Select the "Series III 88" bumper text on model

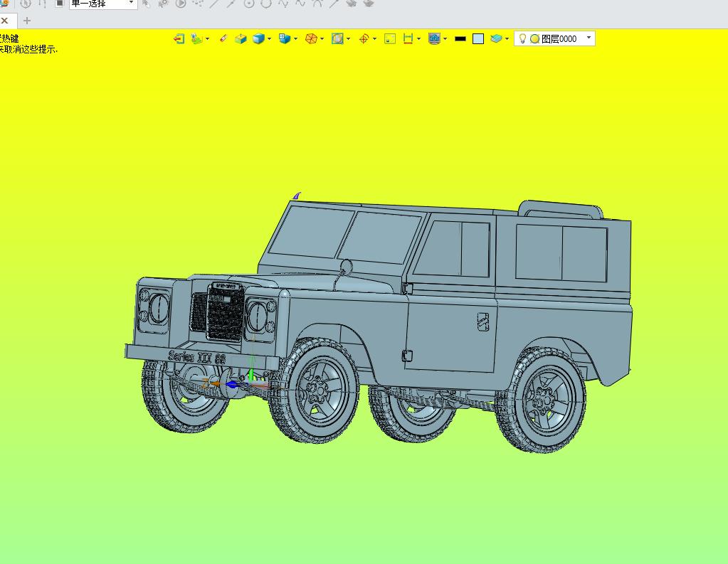coord(197,358)
